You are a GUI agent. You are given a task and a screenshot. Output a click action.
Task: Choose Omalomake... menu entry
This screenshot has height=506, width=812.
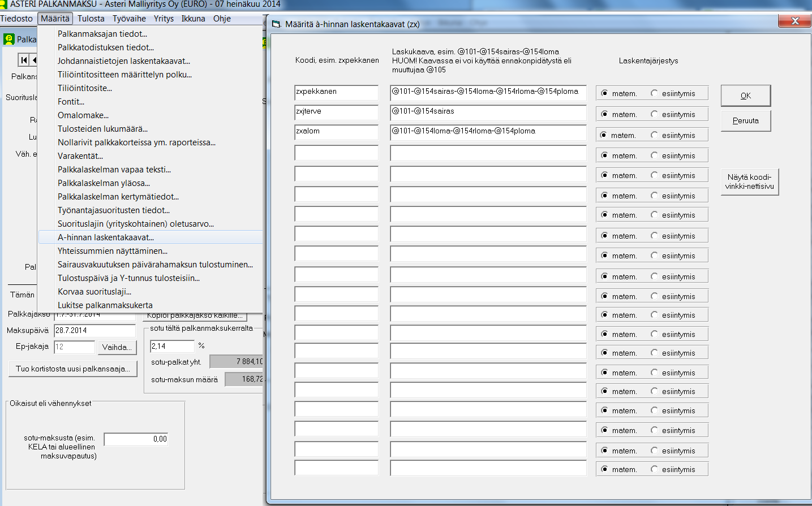tap(151, 115)
